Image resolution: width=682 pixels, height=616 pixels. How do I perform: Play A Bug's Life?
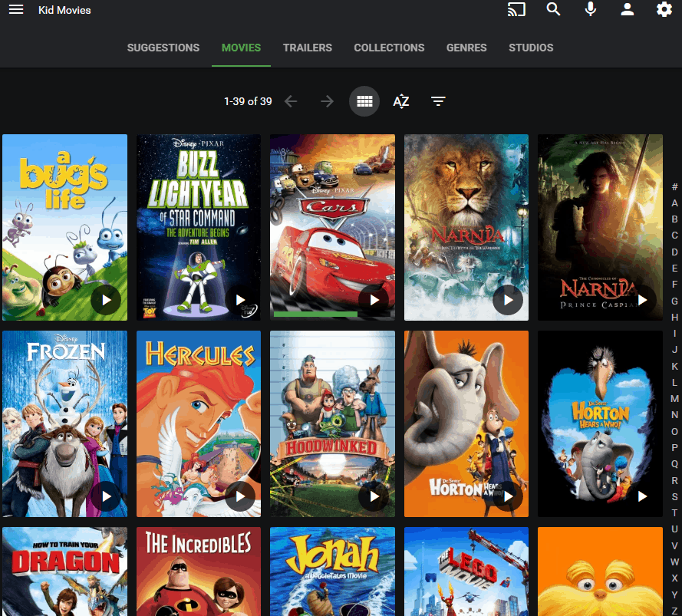tap(106, 300)
